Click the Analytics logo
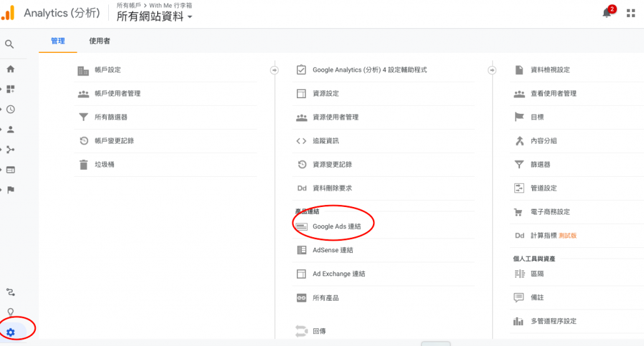Image resolution: width=644 pixels, height=346 pixels. coord(8,13)
